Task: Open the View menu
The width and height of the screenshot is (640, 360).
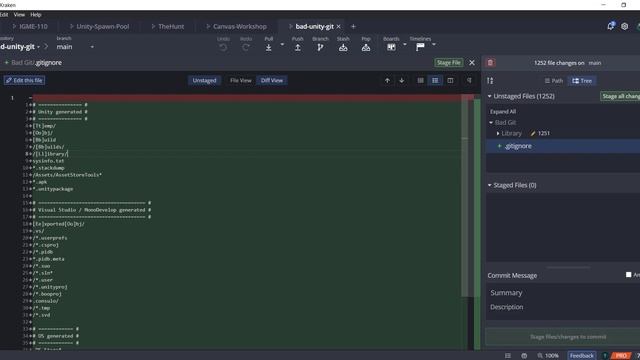Action: point(19,15)
